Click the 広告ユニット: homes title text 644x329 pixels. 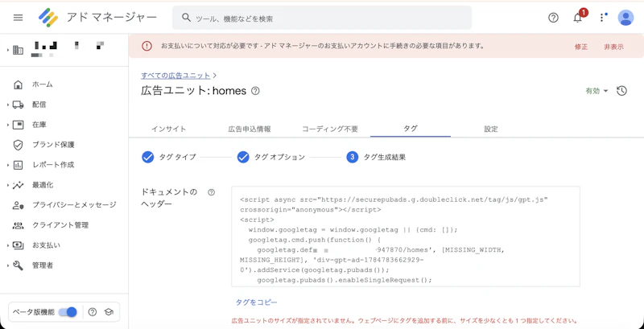(x=193, y=91)
